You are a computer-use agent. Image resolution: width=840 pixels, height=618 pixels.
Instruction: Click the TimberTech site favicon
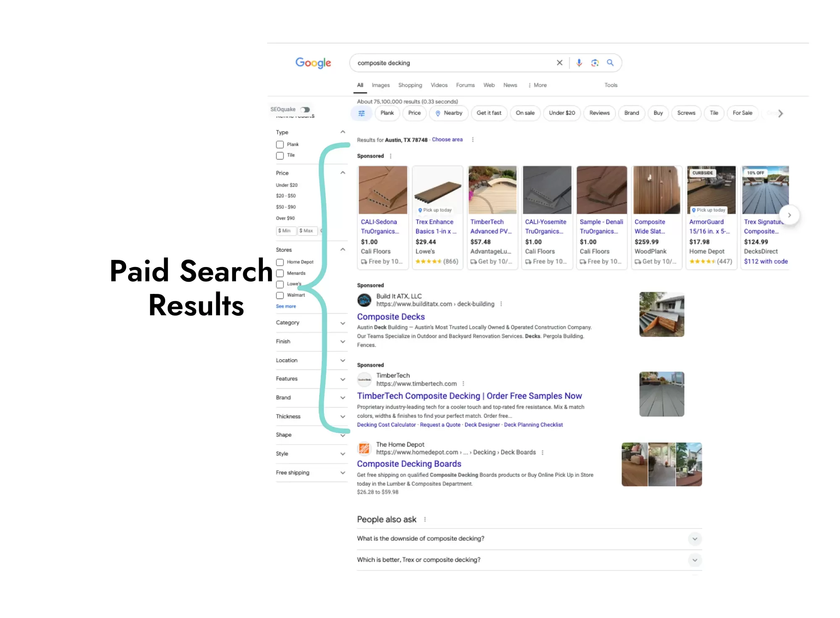364,380
